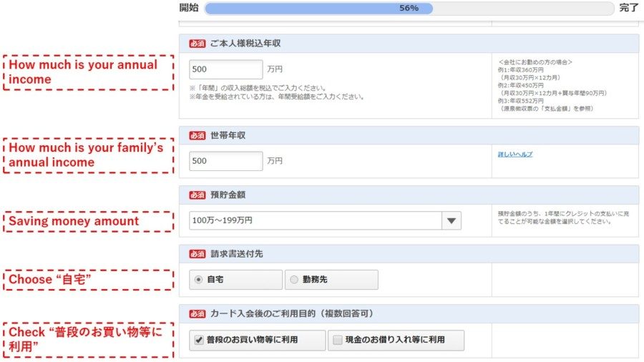Choose the 勤務先 billing destination option
The width and height of the screenshot is (644, 362).
293,280
